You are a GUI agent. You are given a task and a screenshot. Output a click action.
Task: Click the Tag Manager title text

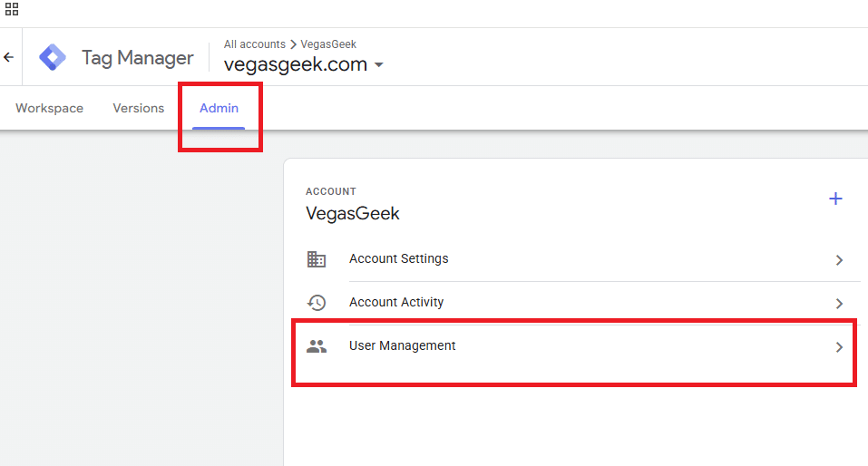138,57
